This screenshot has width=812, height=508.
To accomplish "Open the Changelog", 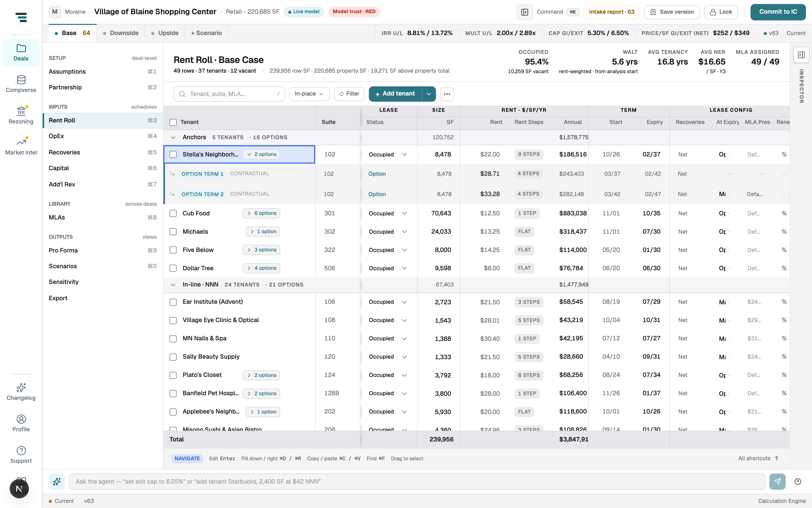I will [21, 392].
